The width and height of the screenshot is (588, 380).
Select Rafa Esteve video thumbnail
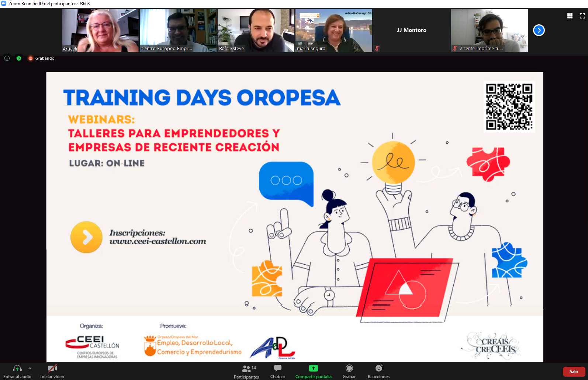(256, 30)
